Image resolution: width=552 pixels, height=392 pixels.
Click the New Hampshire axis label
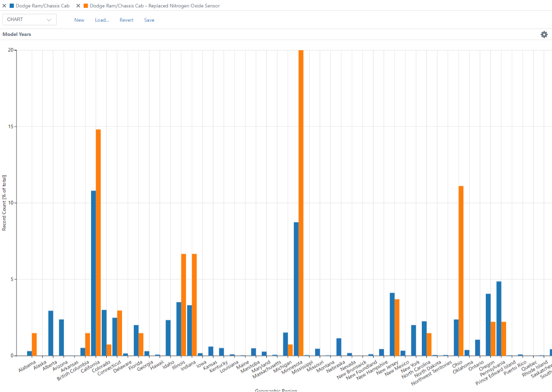[373, 370]
